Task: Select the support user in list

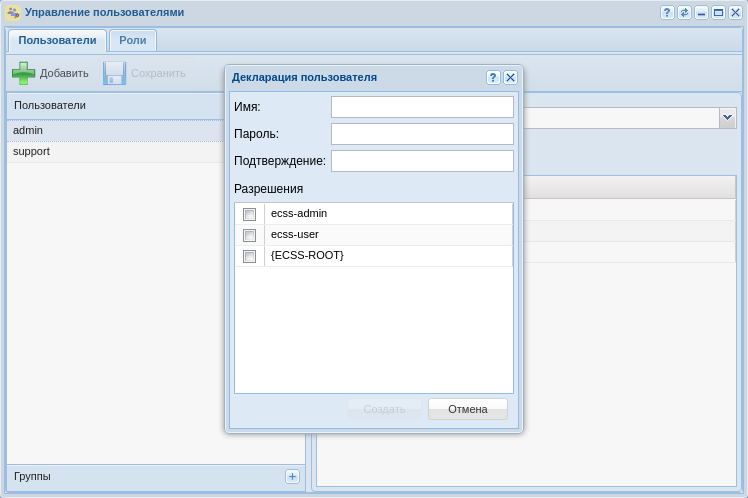Action: pos(32,152)
